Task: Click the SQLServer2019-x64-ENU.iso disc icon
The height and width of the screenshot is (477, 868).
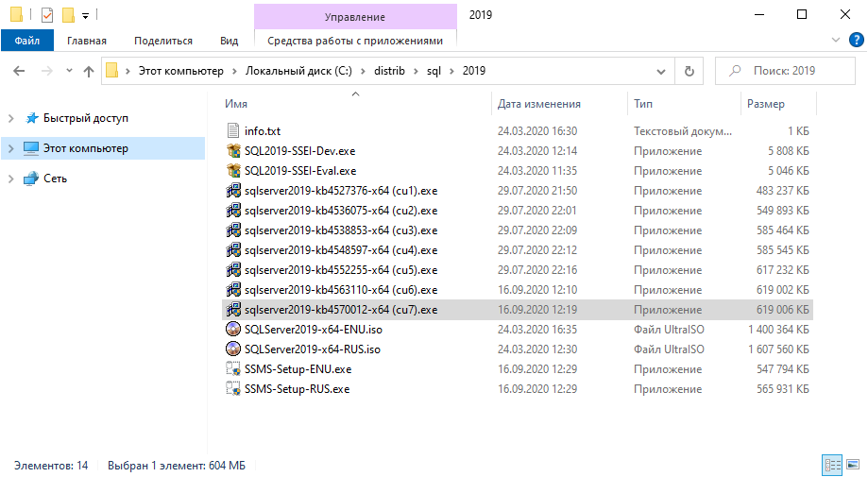Action: (233, 330)
